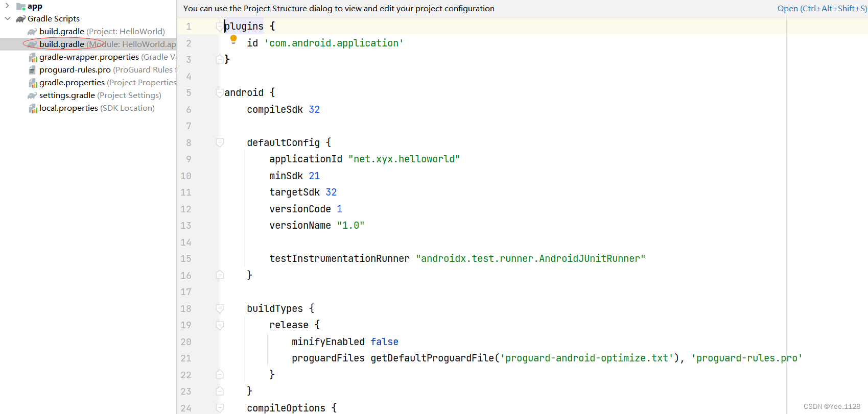The image size is (868, 414).
Task: Click the false value of minifyEnabled
Action: 384,342
